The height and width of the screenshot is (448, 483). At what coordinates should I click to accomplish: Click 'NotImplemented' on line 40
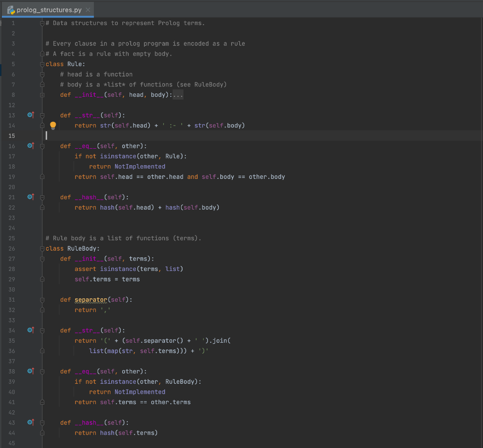140,392
